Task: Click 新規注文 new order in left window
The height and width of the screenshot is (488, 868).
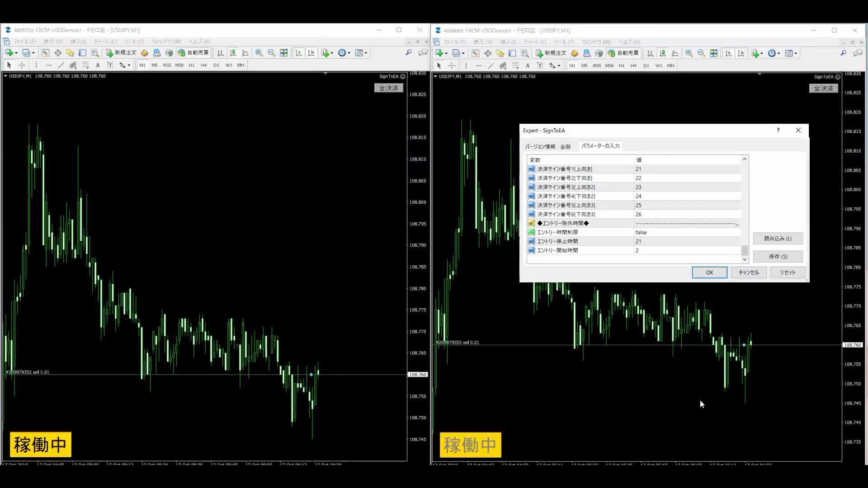Action: [x=121, y=53]
